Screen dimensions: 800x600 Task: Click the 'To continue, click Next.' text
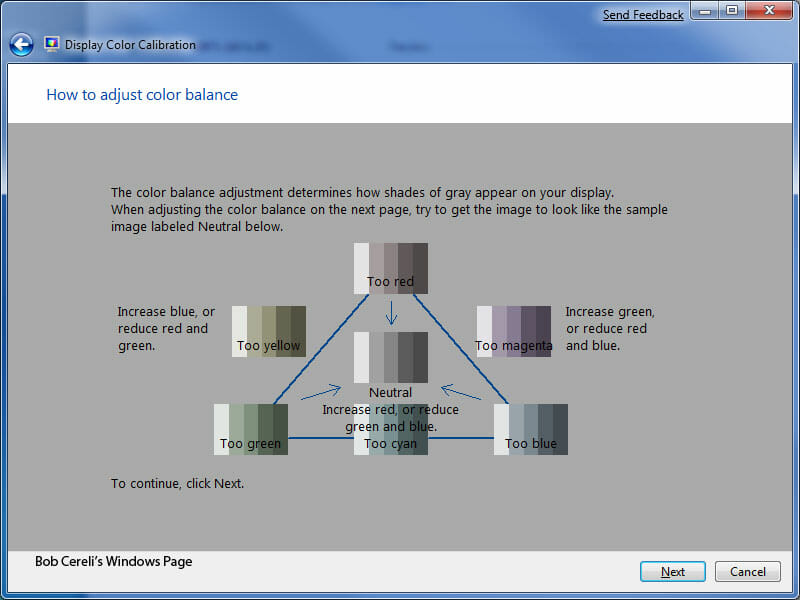(178, 483)
